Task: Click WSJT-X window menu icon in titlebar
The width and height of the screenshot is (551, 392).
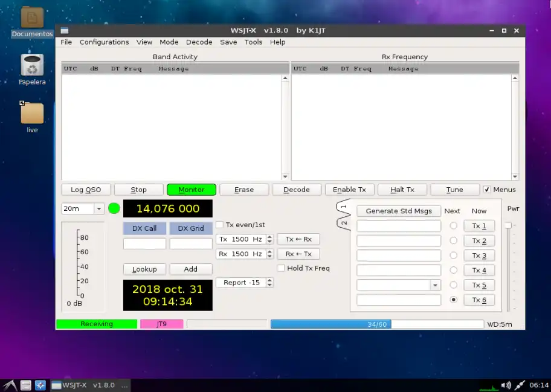Action: (x=64, y=31)
